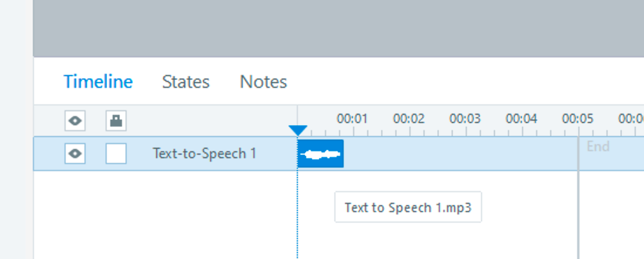The image size is (644, 259).
Task: Select the audio waveform clip on timeline
Action: click(320, 154)
